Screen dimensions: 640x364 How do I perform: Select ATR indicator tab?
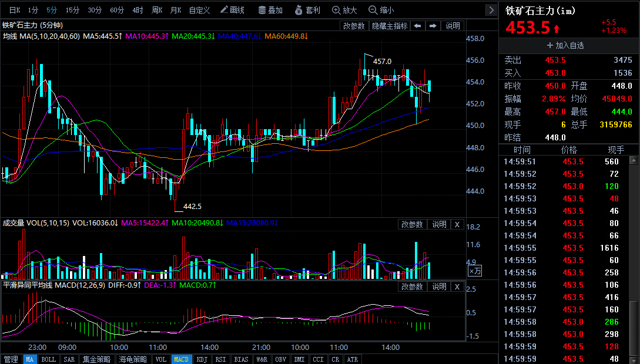[x=353, y=359]
